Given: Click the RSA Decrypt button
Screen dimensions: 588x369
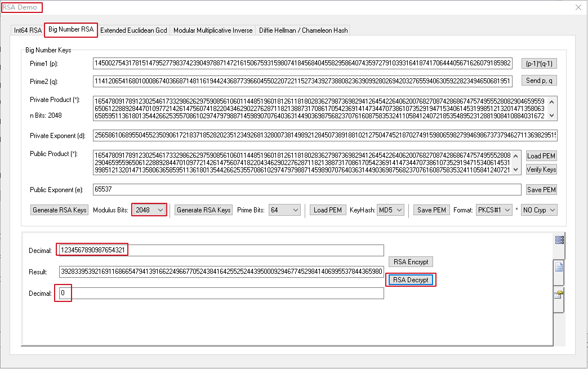Looking at the screenshot, I should pos(411,280).
